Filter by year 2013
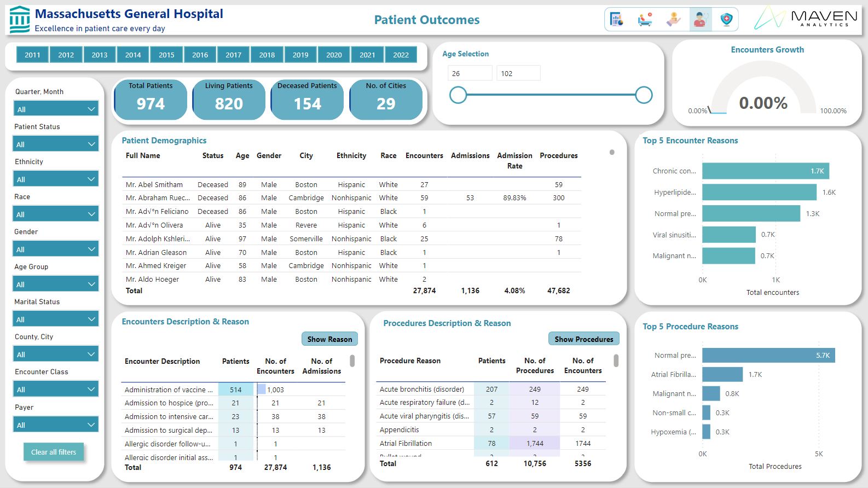Screen dimensions: 868x488 pyautogui.click(x=100, y=55)
